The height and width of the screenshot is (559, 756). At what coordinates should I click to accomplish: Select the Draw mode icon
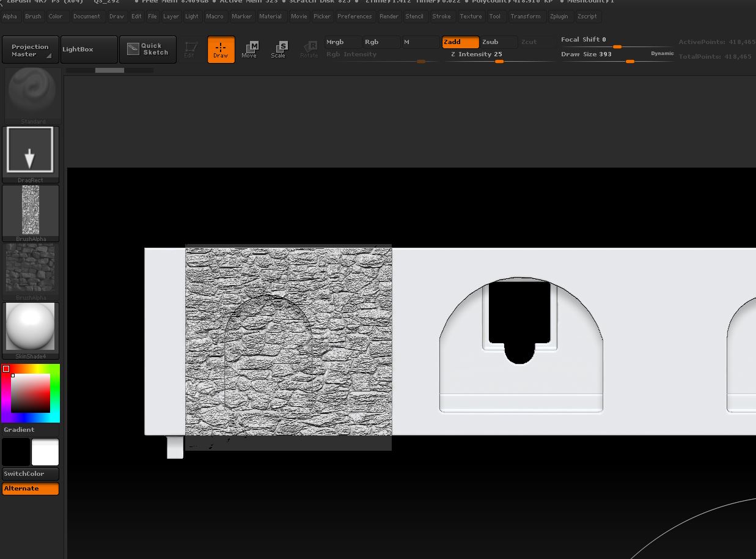point(221,50)
